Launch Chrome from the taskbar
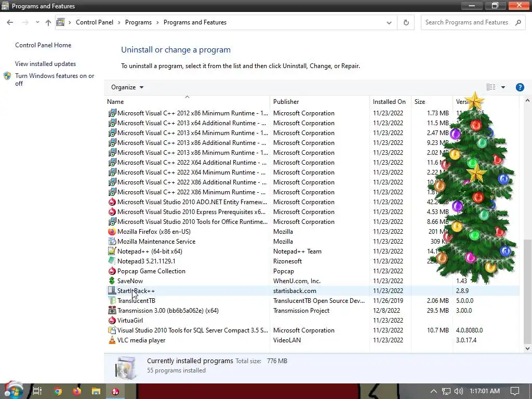The width and height of the screenshot is (532, 399). click(58, 391)
